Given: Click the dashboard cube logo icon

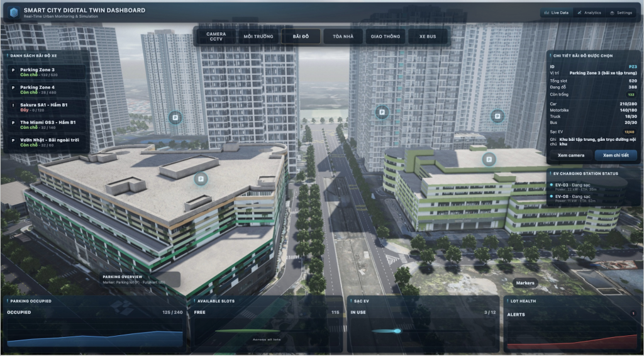Looking at the screenshot, I should point(13,13).
